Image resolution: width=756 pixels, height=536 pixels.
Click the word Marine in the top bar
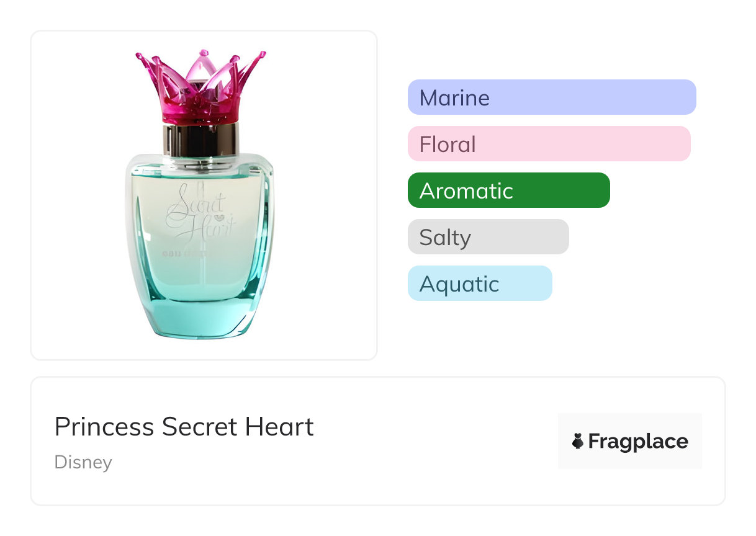(x=454, y=98)
